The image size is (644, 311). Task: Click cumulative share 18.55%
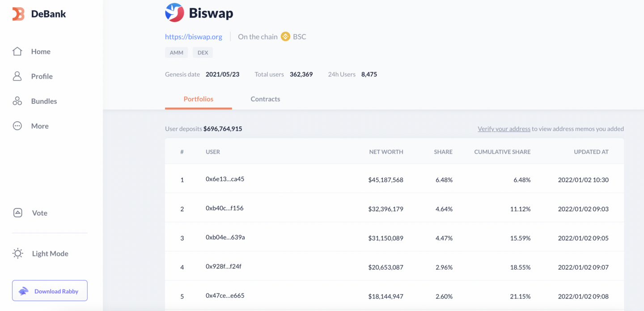[520, 267]
